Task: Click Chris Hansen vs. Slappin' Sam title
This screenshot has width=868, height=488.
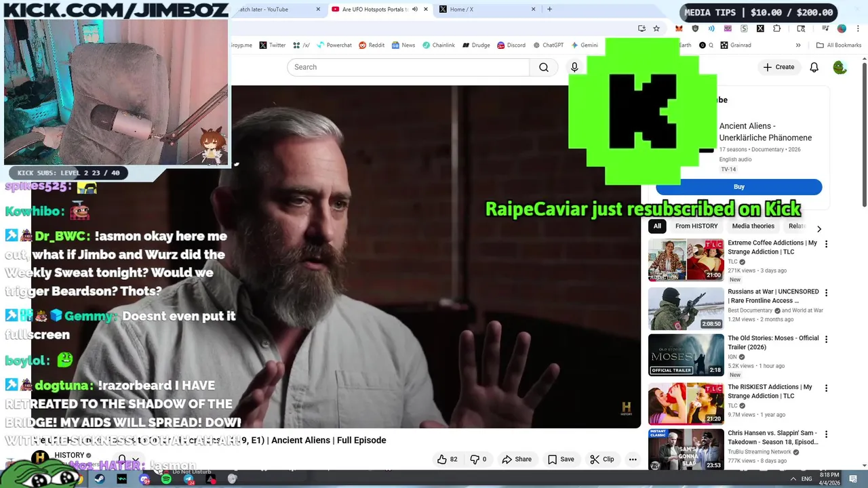Action: point(773,437)
